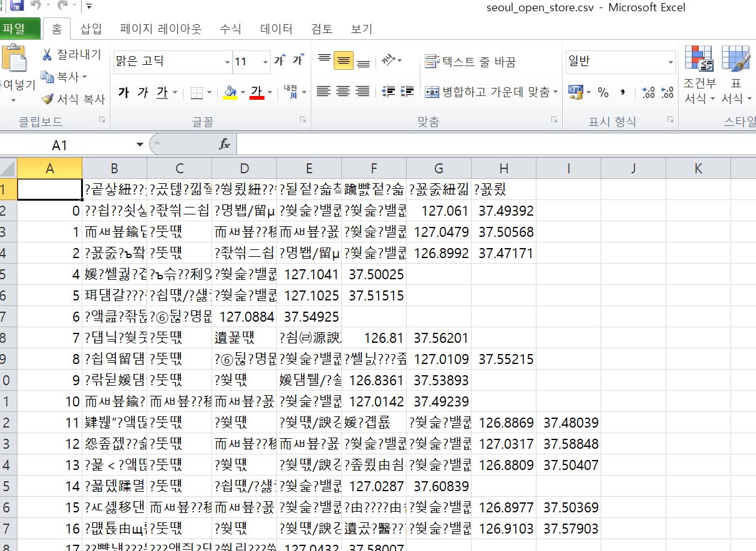Screen dimensions: 756x551
Task: Click the increase decimal icon
Action: coord(649,92)
